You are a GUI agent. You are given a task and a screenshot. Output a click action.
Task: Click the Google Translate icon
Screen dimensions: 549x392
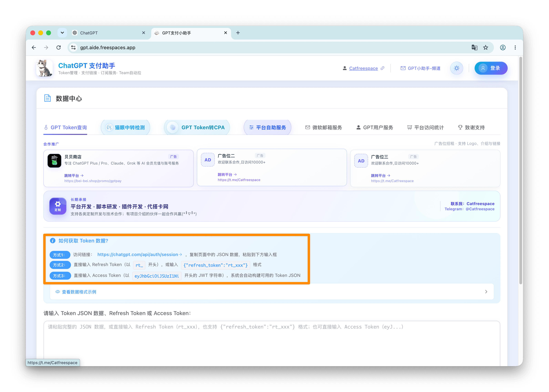tap(474, 47)
